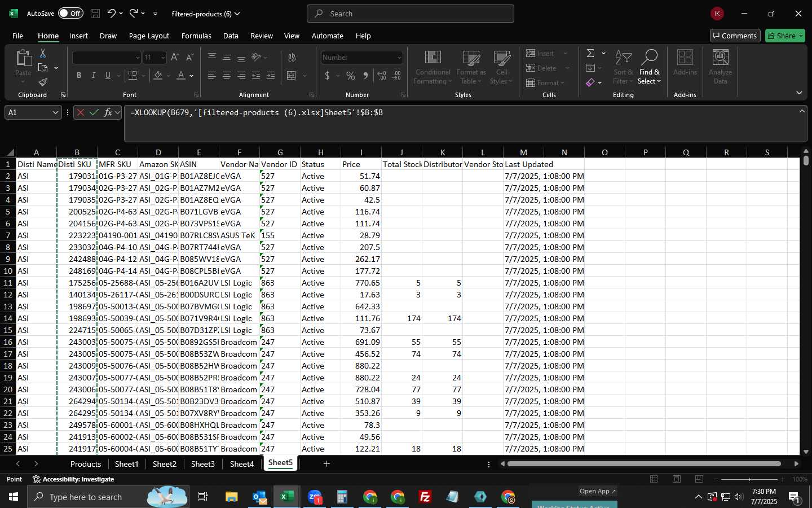Click the Copy icon in Clipboard
Image resolution: width=812 pixels, height=508 pixels.
coord(43,68)
